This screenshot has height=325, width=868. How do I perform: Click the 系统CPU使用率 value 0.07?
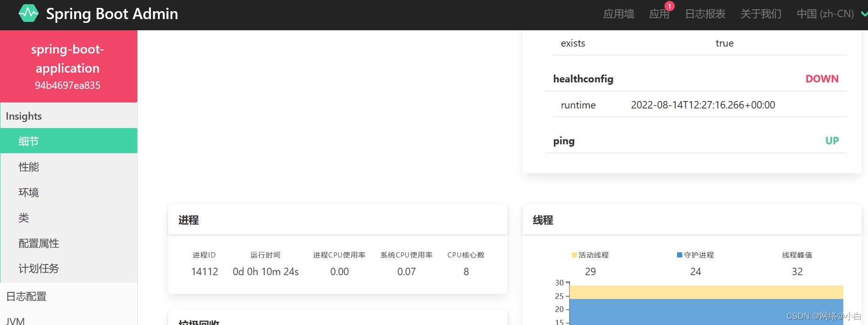[x=407, y=271]
